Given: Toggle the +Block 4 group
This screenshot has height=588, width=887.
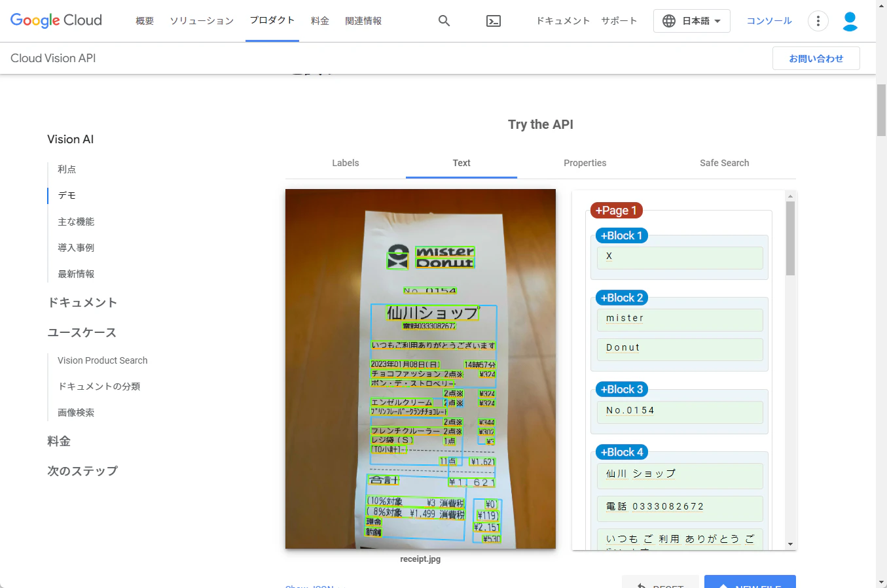Looking at the screenshot, I should 621,452.
